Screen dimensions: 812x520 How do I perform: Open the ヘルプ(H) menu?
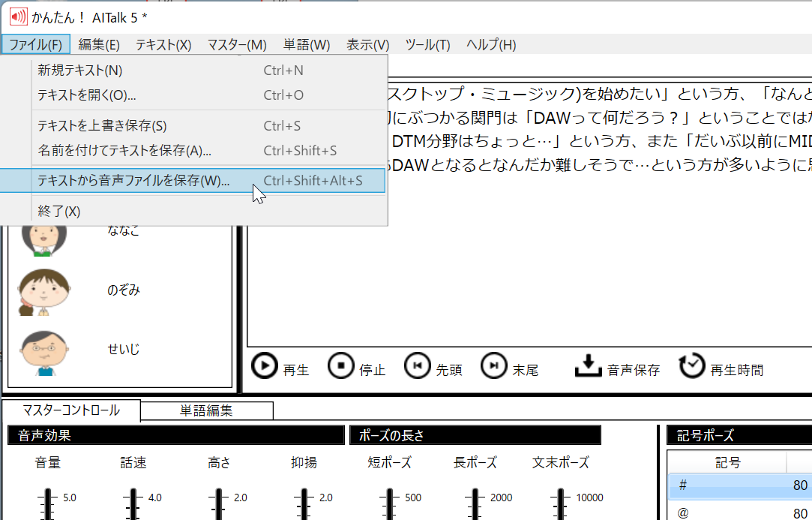491,44
